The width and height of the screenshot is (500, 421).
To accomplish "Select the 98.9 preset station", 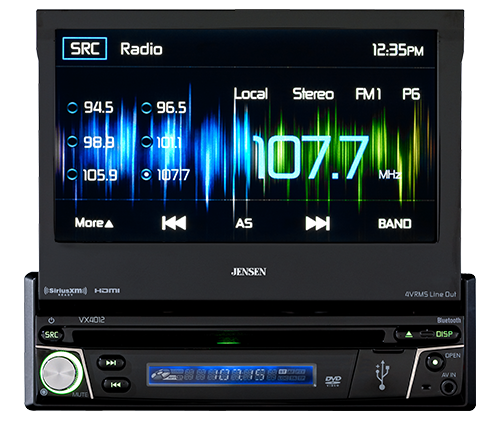I will [x=90, y=142].
